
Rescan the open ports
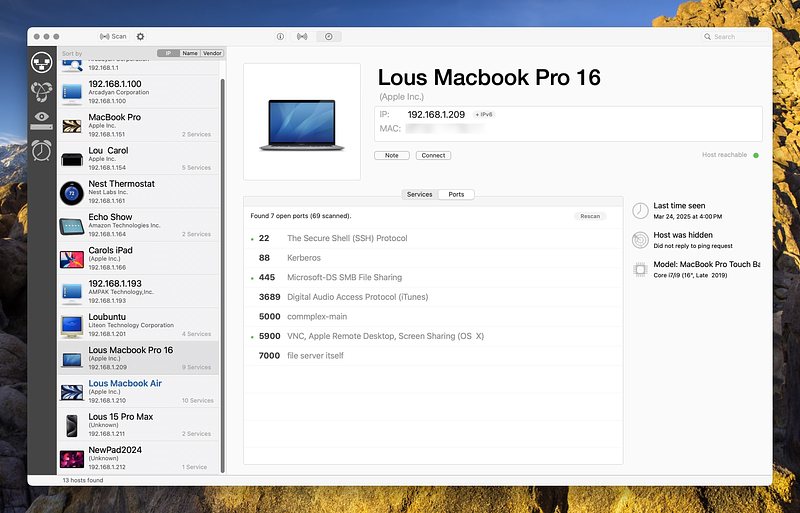[590, 216]
